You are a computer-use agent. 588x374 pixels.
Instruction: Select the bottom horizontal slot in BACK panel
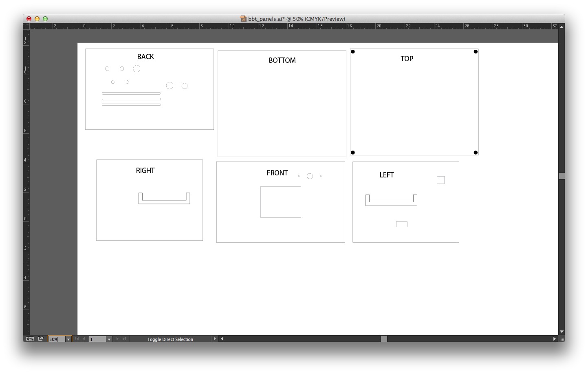[131, 105]
